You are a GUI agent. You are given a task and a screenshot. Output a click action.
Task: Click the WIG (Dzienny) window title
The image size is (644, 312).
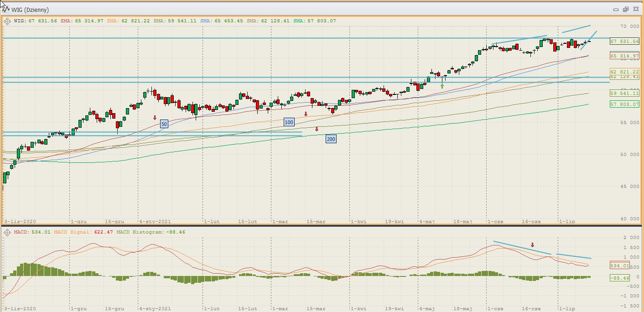(30, 10)
